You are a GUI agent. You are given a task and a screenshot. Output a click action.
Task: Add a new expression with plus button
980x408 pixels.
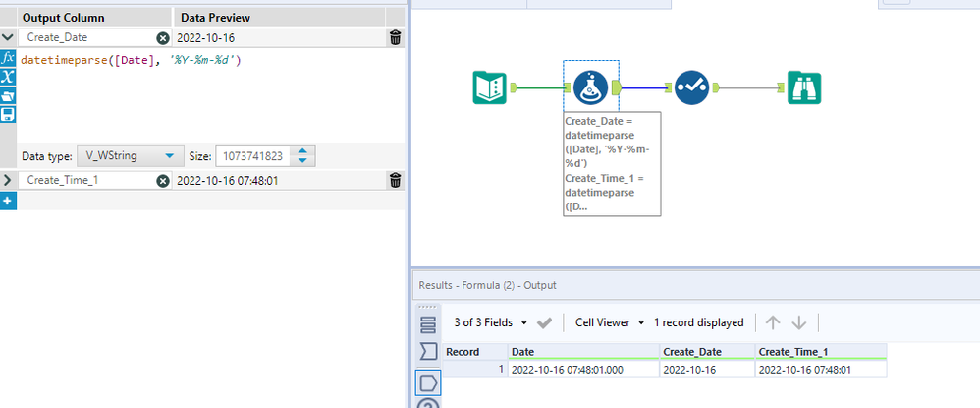8,201
